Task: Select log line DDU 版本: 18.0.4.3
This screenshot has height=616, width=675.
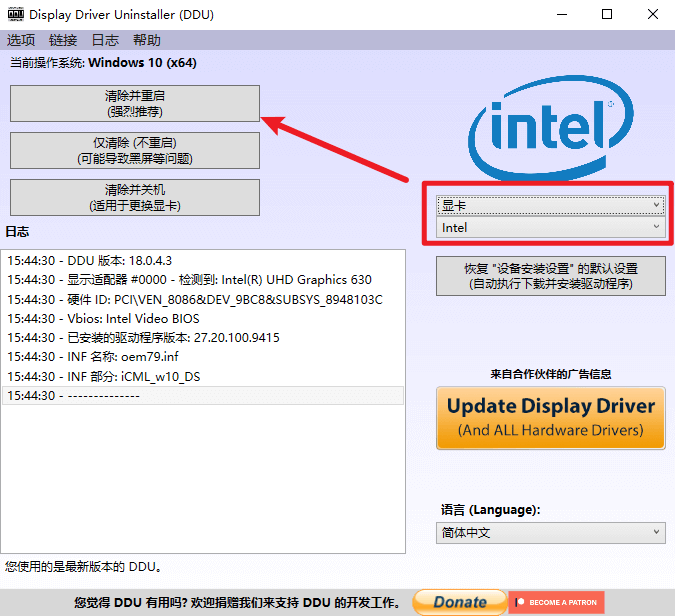Action: (202, 261)
